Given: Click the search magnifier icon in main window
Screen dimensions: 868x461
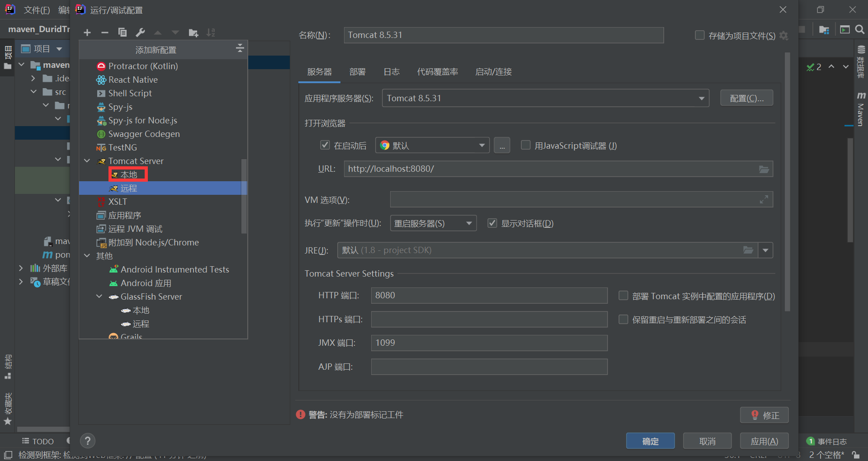Looking at the screenshot, I should (x=860, y=29).
